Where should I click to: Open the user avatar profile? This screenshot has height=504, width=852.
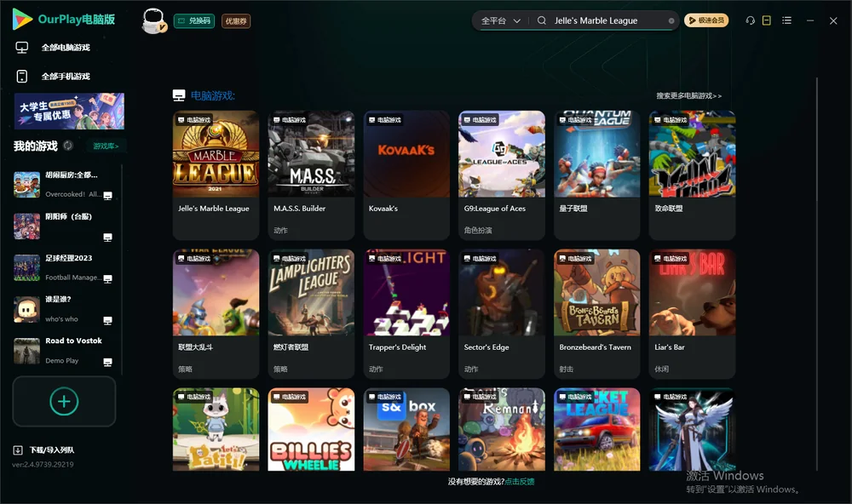coord(153,20)
